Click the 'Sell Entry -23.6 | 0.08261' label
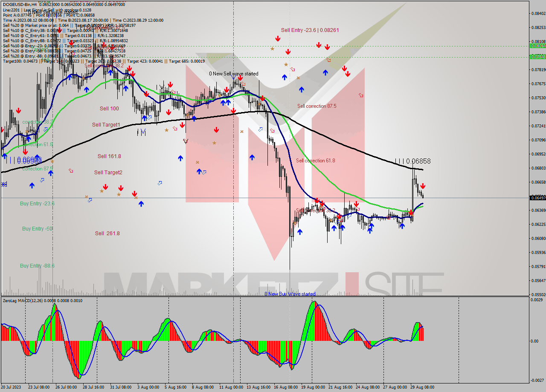Viewport: 546px width, 392px height. click(x=310, y=30)
